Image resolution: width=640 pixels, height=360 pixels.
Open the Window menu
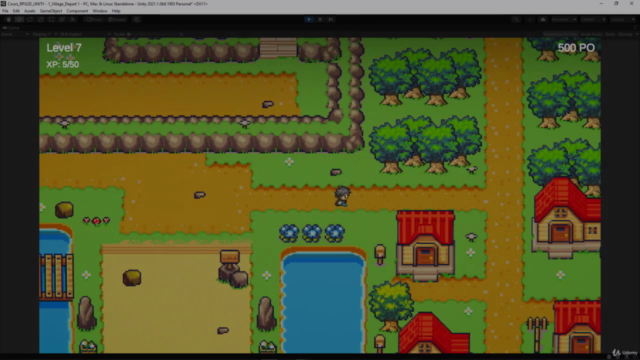(x=100, y=11)
